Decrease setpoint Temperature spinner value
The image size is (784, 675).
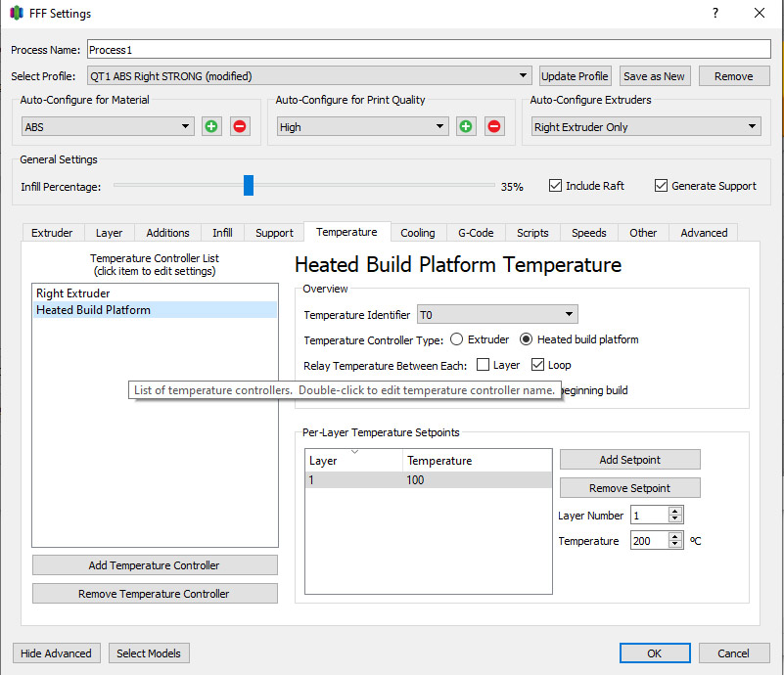point(675,545)
